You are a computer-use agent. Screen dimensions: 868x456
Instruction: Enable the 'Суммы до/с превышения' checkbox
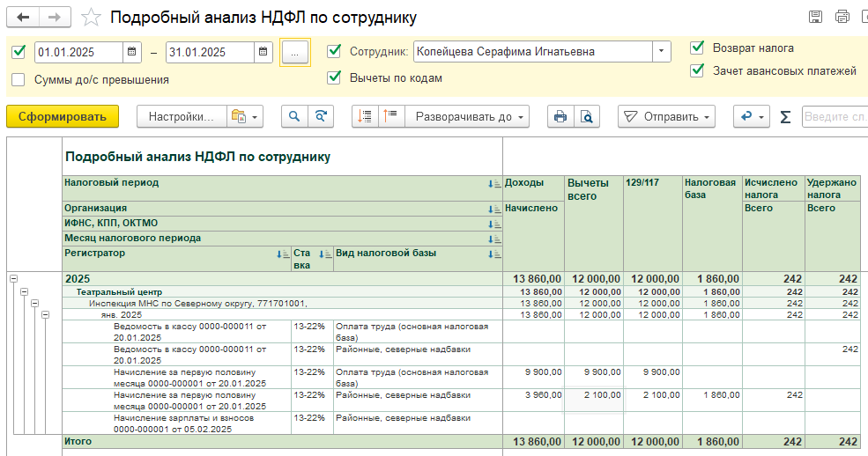(19, 79)
